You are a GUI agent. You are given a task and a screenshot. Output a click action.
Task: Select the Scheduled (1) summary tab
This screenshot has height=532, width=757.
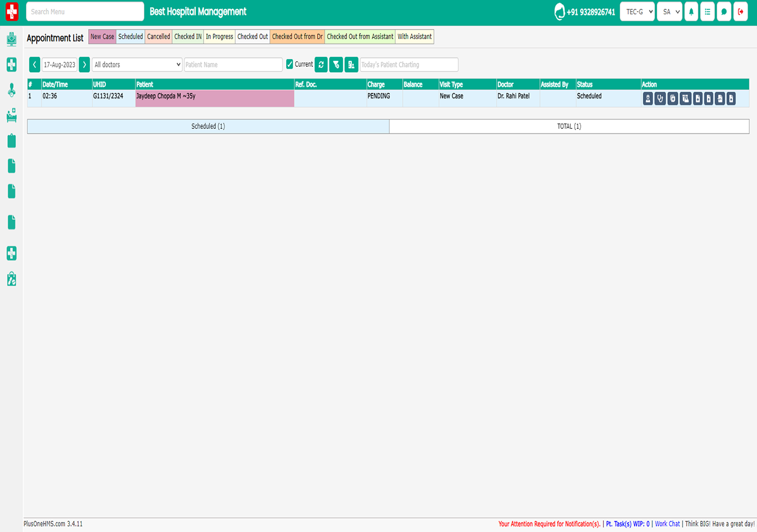tap(208, 126)
